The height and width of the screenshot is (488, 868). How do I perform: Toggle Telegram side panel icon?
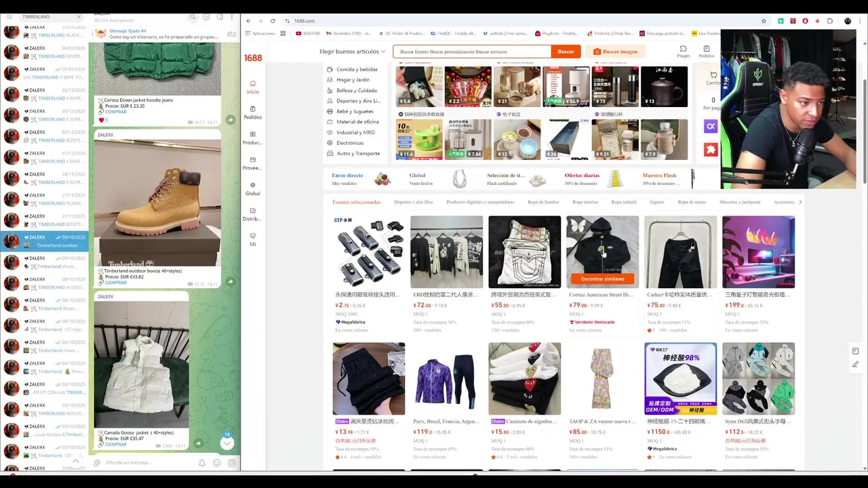tap(220, 17)
